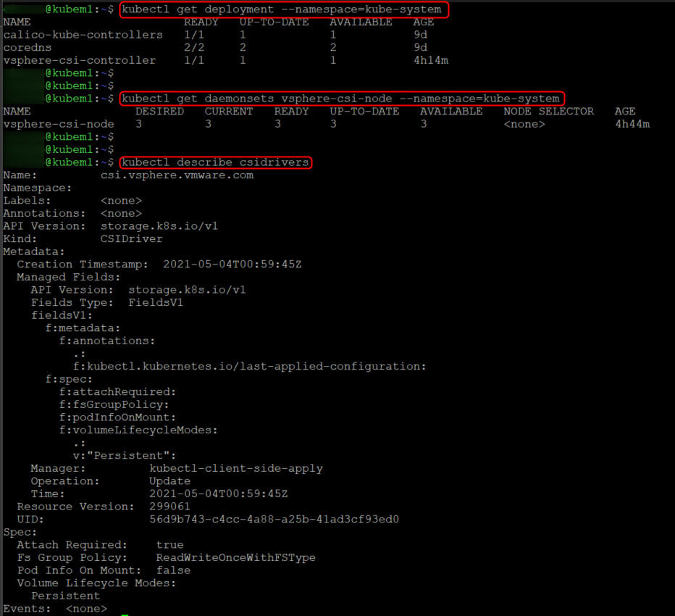Click the NODE SELECTOR column header
This screenshot has height=616, width=675.
coord(548,112)
